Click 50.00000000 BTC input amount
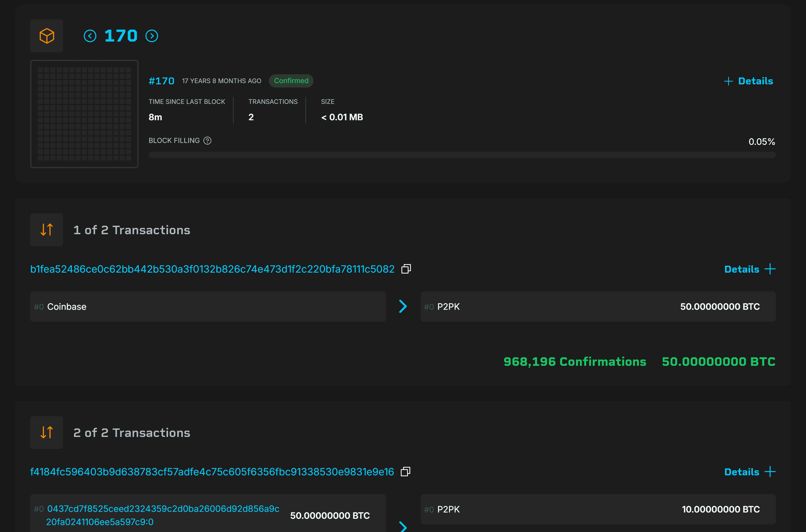This screenshot has width=806, height=532. (330, 515)
